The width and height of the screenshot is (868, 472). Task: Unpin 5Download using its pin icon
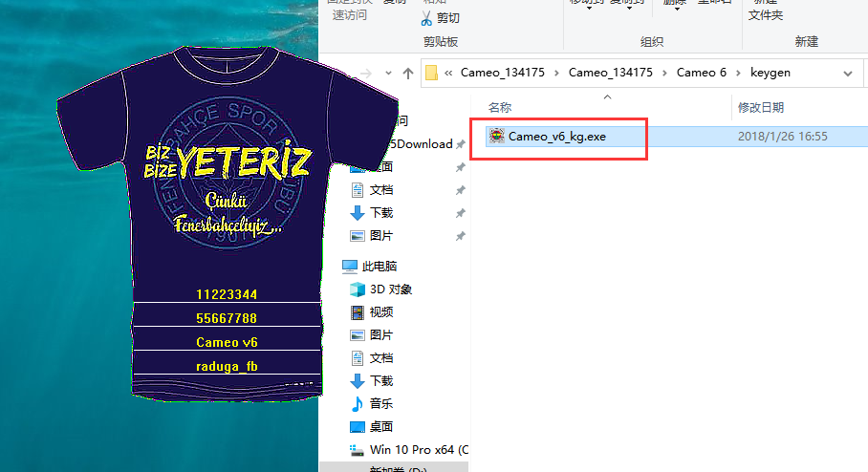(460, 144)
